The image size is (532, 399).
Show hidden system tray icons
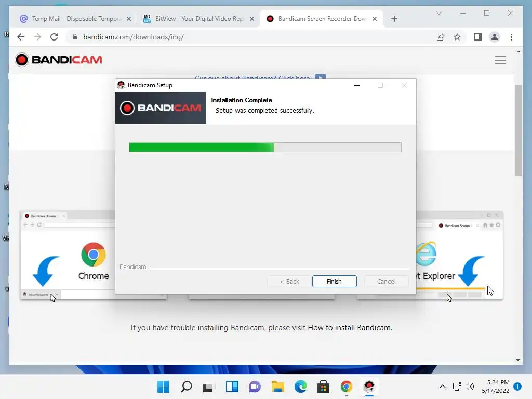pyautogui.click(x=443, y=387)
